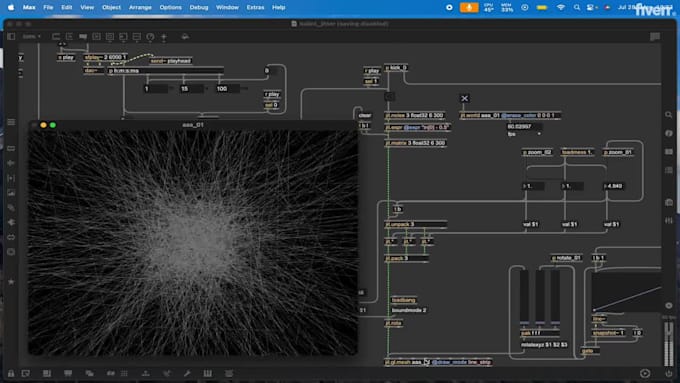Viewport: 680px width, 383px height.
Task: Add a comment box from top toolbar
Action: pyautogui.click(x=83, y=36)
